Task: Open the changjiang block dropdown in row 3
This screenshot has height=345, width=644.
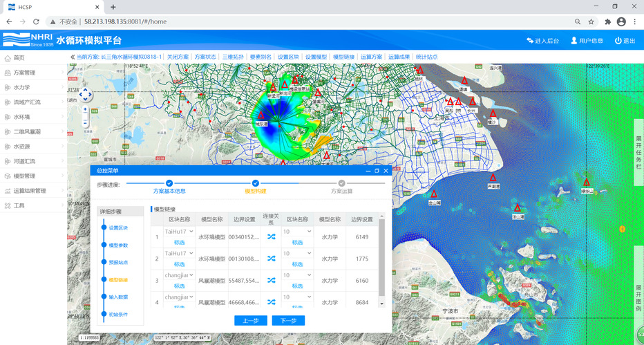Action: click(178, 276)
